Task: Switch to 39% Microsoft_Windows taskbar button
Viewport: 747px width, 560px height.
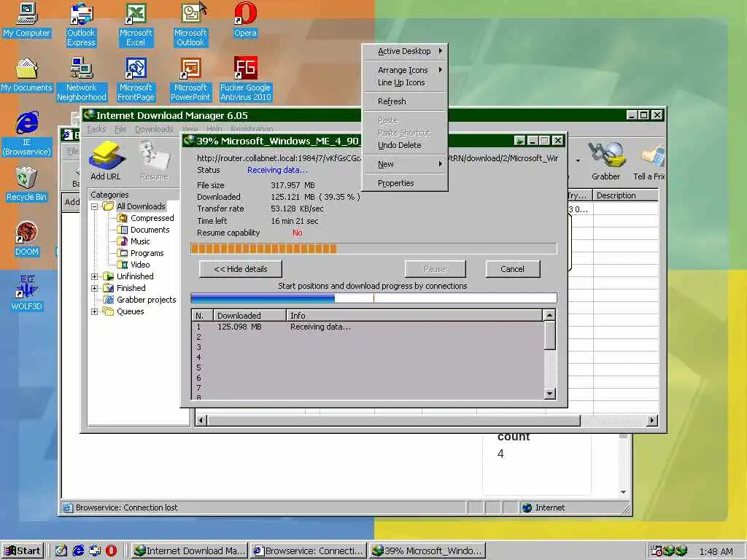Action: click(427, 551)
